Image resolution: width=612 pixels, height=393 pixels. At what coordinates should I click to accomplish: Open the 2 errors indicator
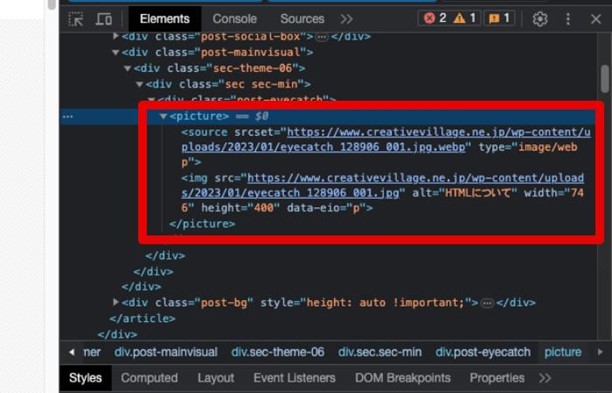click(x=435, y=18)
